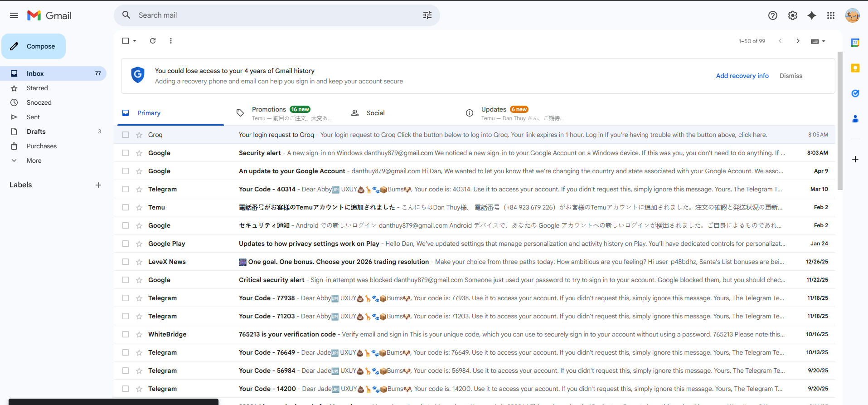Select the WhiteBridge email checkbox
868x405 pixels.
click(126, 334)
